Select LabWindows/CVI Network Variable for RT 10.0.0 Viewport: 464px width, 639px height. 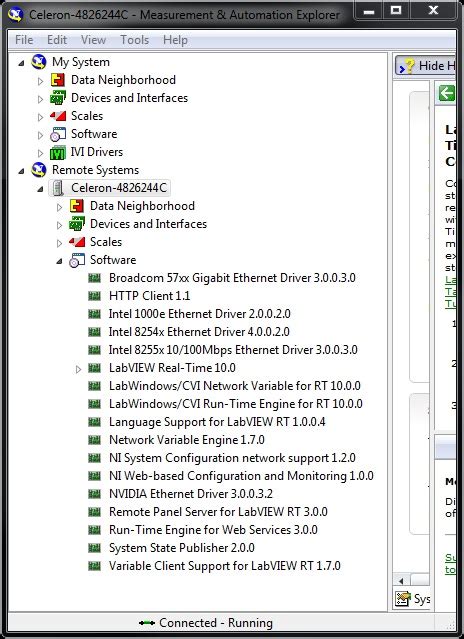coord(235,386)
